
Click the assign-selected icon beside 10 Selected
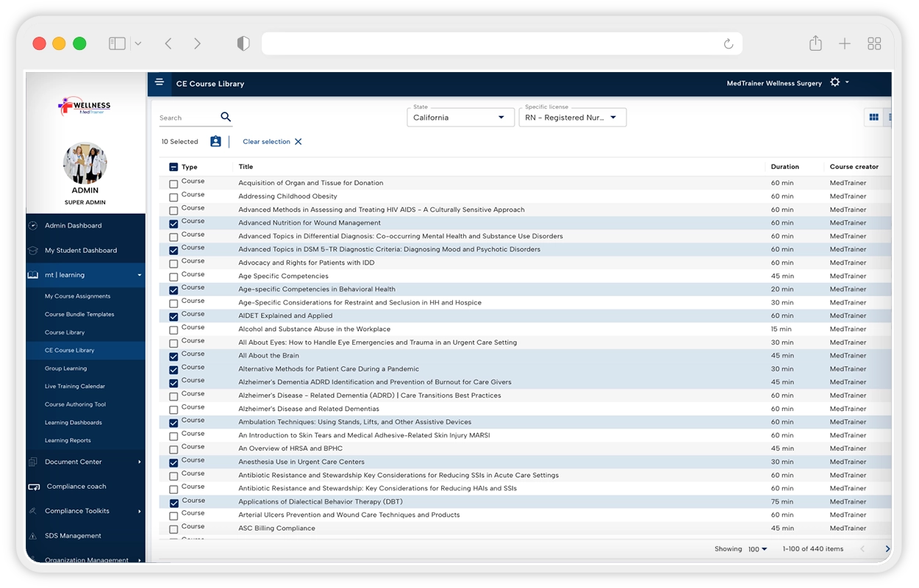(x=215, y=141)
